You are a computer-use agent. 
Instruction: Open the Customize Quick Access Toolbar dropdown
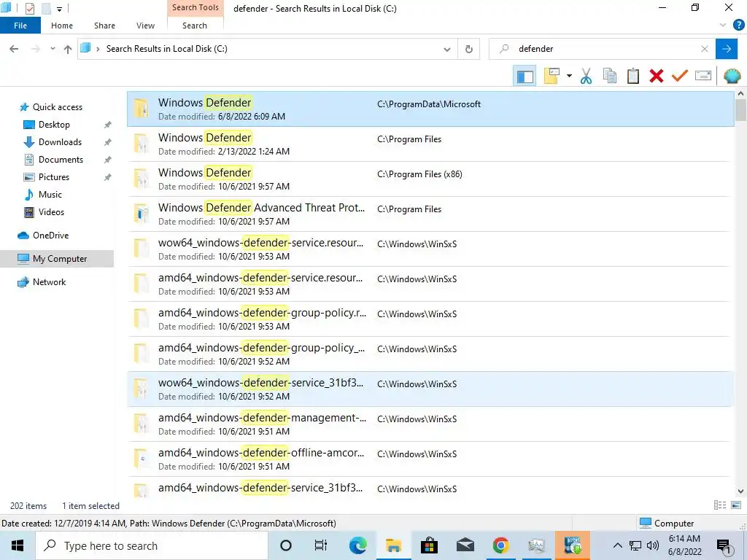pyautogui.click(x=60, y=9)
